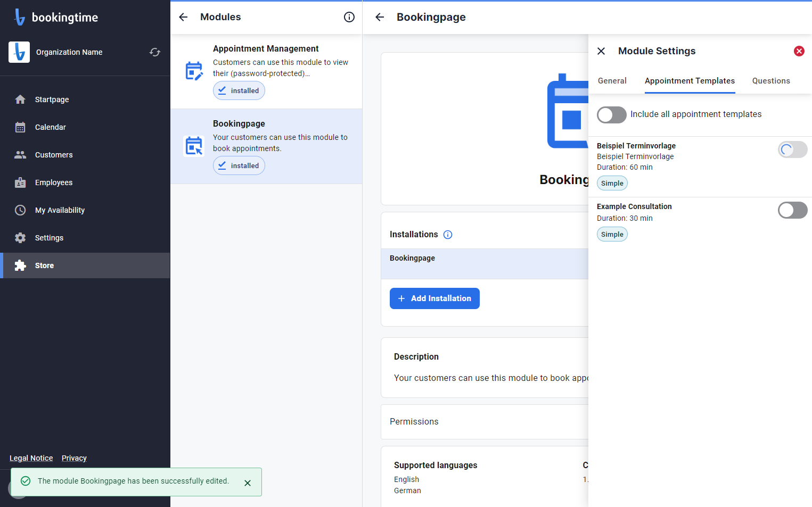This screenshot has width=812, height=507.
Task: Click the Employees badge icon
Action: click(x=20, y=182)
